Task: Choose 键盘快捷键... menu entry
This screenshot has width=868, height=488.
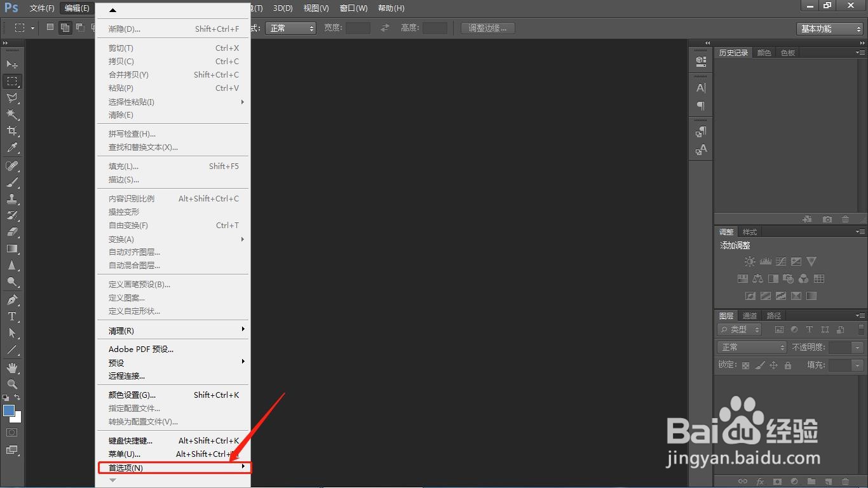Action: click(173, 440)
